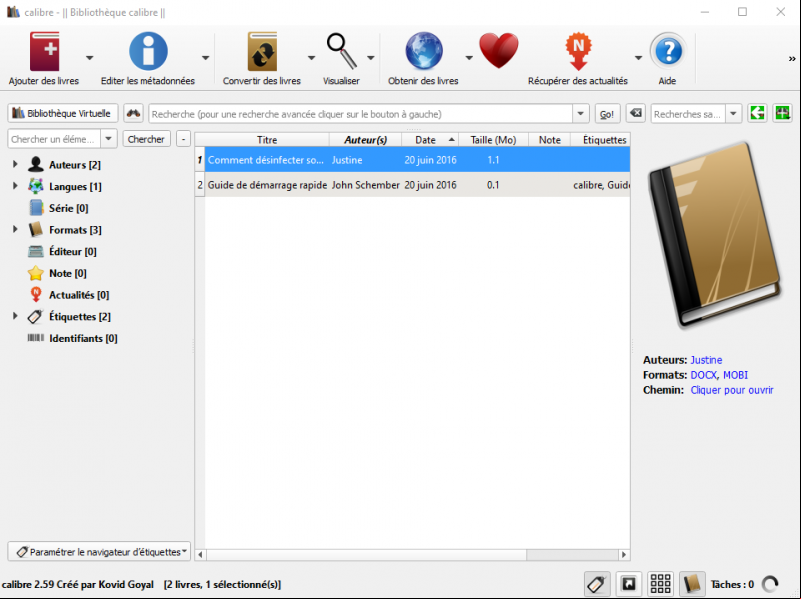
Task: Expand Récupérer des actualités dropdown arrow
Action: pyautogui.click(x=639, y=58)
